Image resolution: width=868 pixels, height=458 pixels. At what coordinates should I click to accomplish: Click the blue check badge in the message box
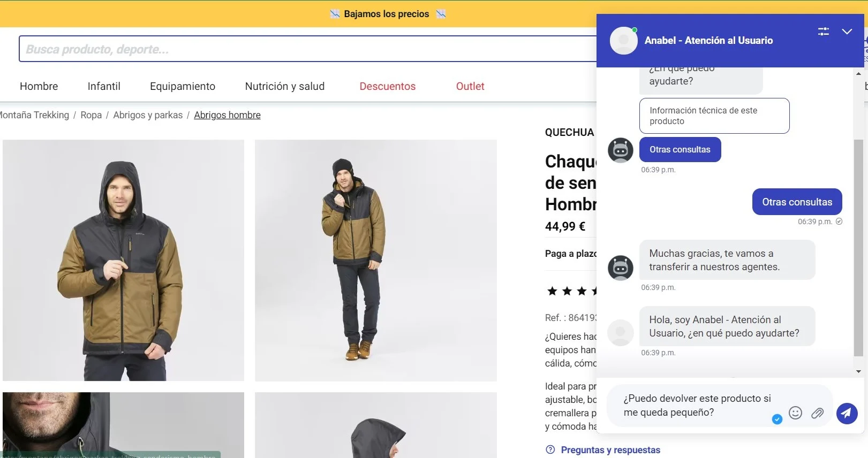point(777,419)
